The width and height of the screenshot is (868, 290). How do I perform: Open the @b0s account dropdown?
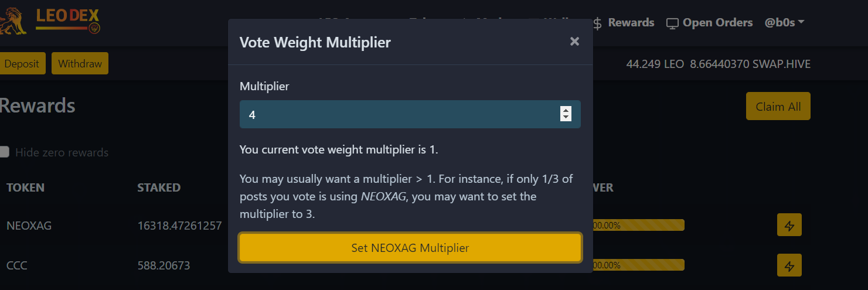coord(784,22)
